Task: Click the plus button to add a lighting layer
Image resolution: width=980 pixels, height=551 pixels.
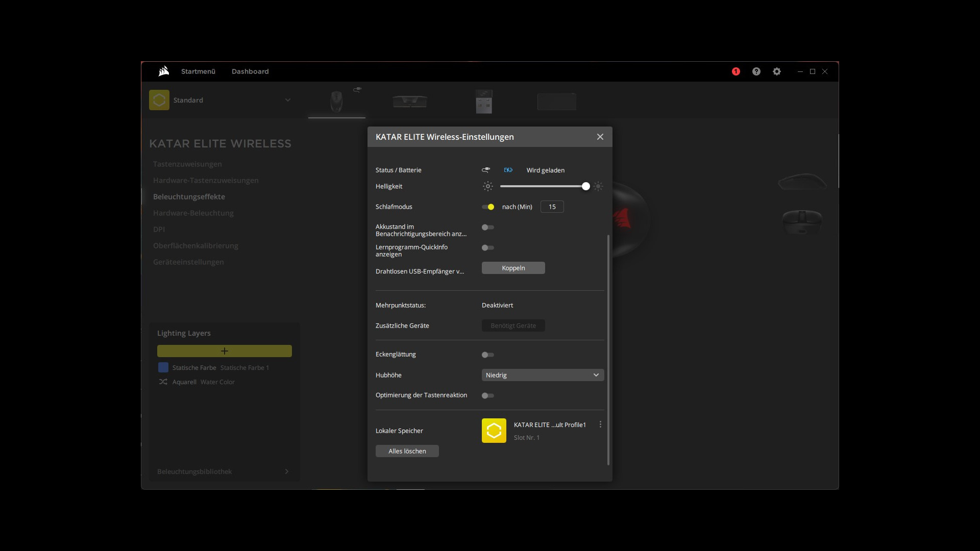Action: pos(224,351)
